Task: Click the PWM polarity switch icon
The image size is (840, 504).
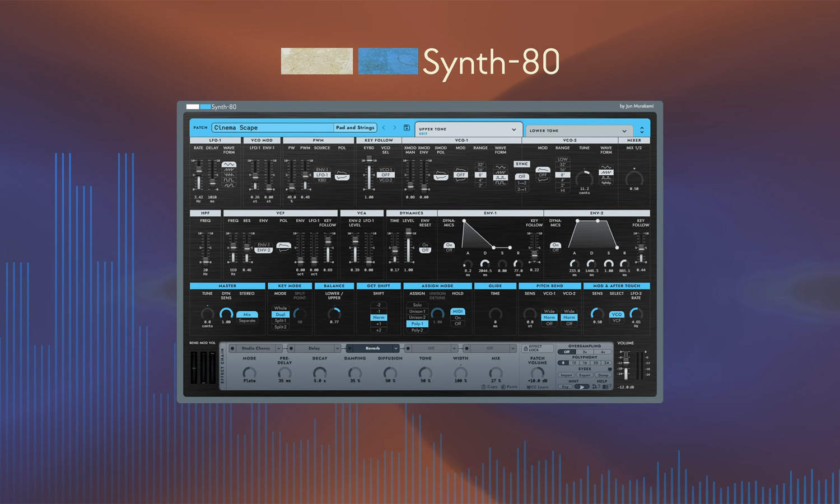Action: (x=342, y=176)
